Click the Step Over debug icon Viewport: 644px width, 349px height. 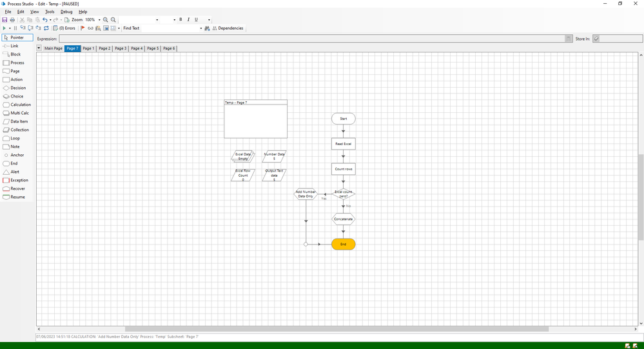(x=30, y=28)
